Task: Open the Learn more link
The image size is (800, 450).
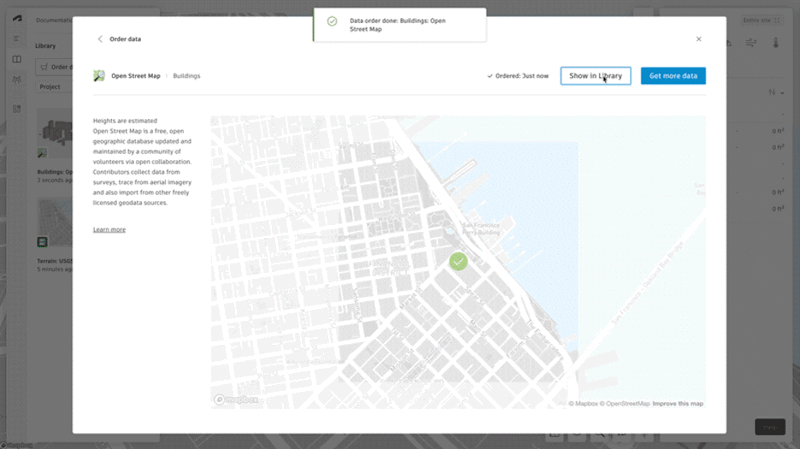Action: point(109,230)
